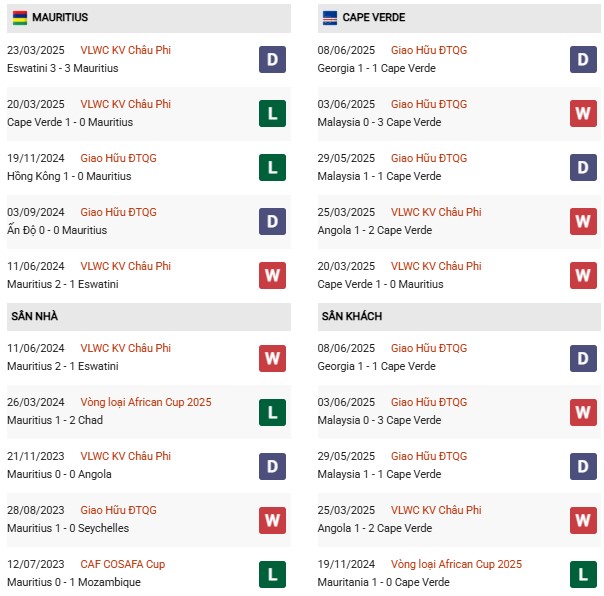Click win badge beside Cape Verde 1 - 0 Mauritius
Viewport: 604px width, 596px height.
[583, 275]
